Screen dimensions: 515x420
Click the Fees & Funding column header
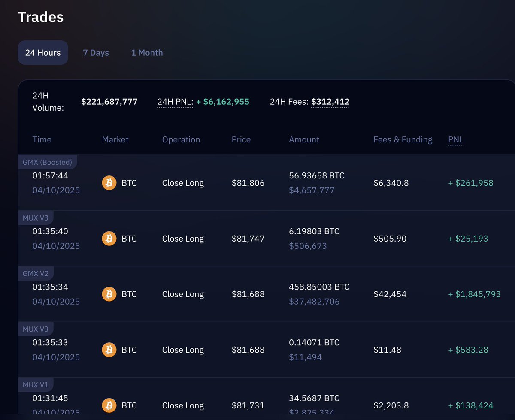coord(403,139)
